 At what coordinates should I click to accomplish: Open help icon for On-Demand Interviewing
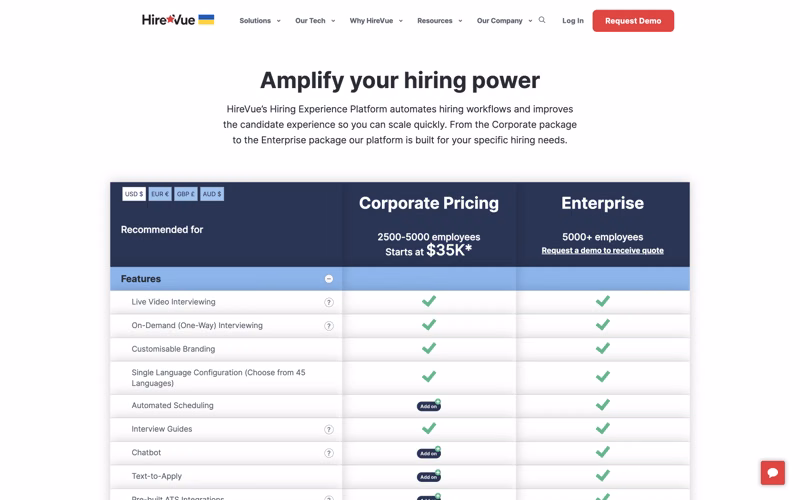pyautogui.click(x=329, y=326)
